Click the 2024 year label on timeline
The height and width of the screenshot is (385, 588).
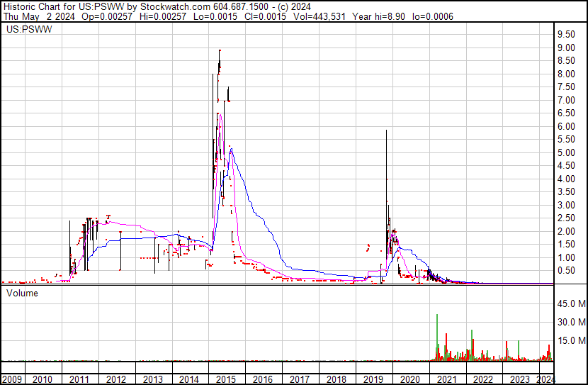[x=545, y=379]
